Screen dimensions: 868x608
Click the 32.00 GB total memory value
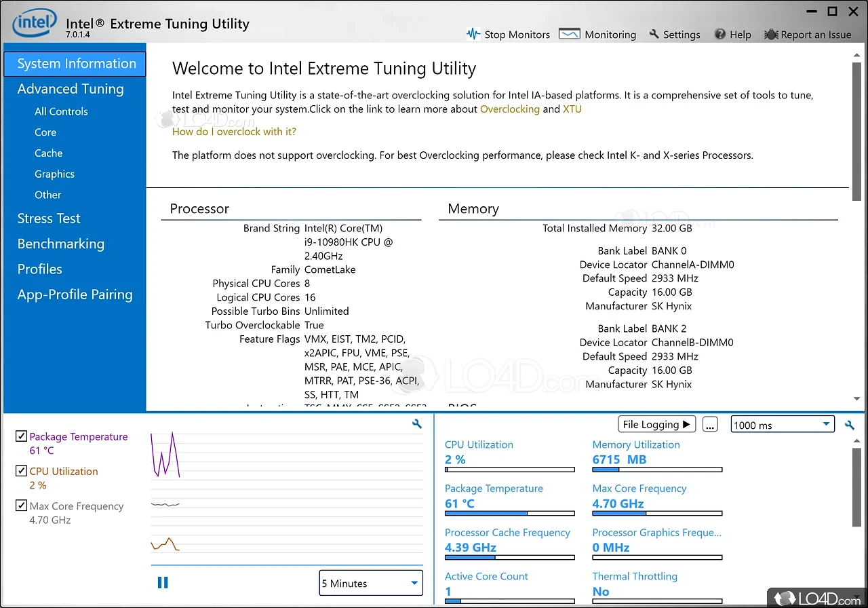coord(672,228)
